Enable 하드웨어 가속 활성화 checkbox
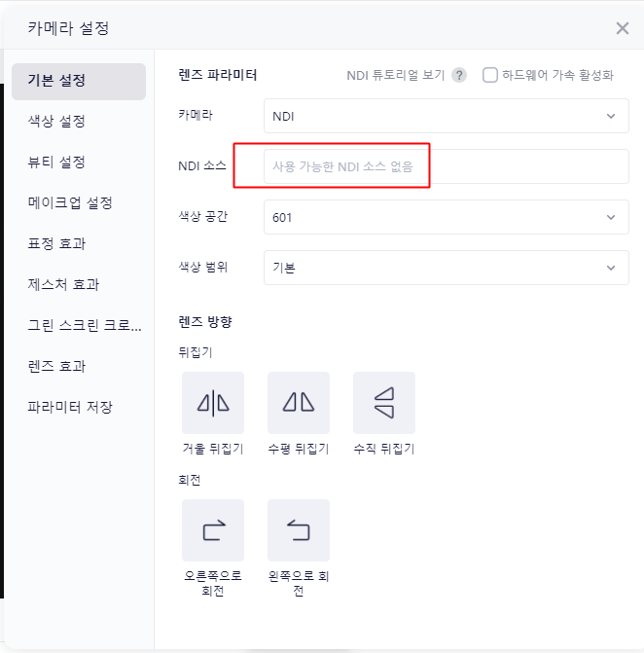The height and width of the screenshot is (653, 644). click(x=490, y=75)
